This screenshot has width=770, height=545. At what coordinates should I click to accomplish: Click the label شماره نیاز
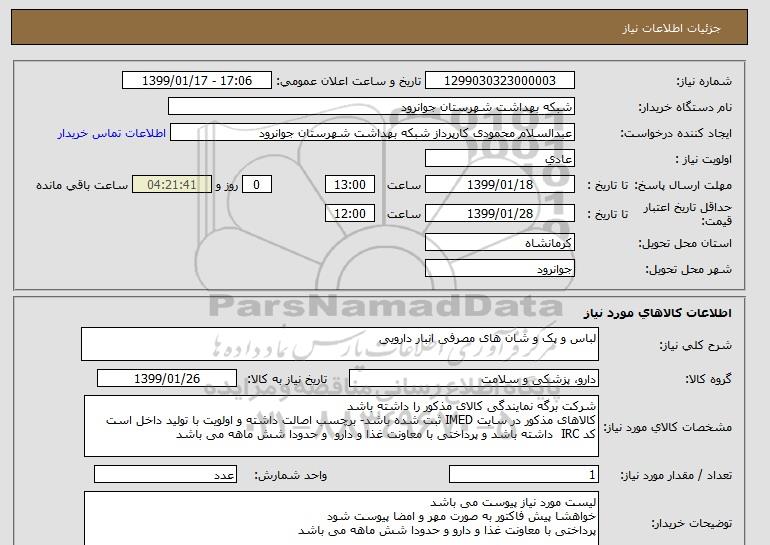click(704, 81)
